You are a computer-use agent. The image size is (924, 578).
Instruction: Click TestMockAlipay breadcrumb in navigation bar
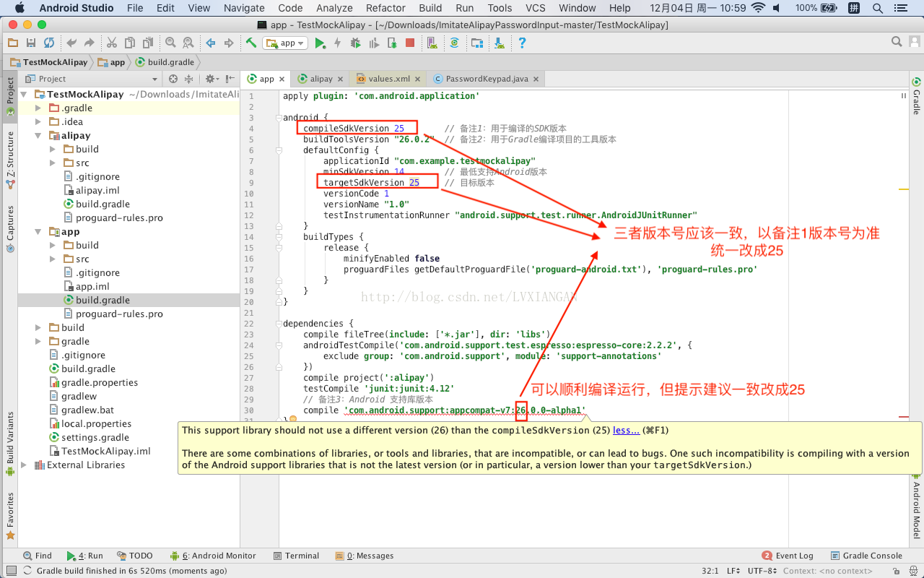tap(48, 62)
